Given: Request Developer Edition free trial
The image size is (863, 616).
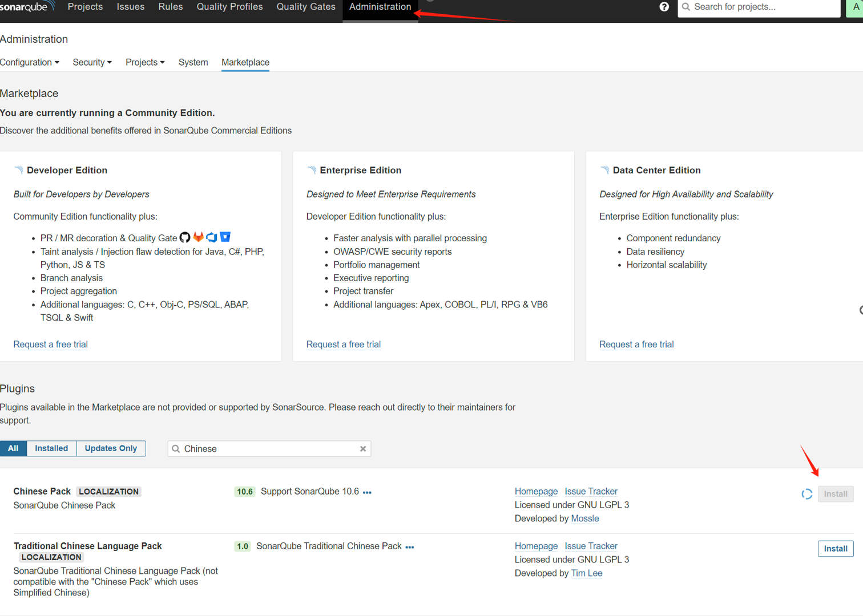Looking at the screenshot, I should [50, 345].
